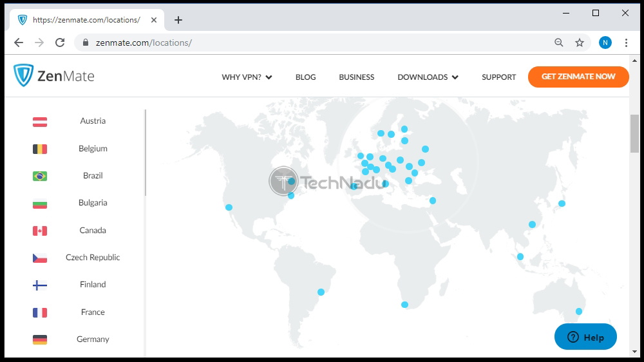View site security lock info
This screenshot has width=644, height=362.
click(86, 43)
